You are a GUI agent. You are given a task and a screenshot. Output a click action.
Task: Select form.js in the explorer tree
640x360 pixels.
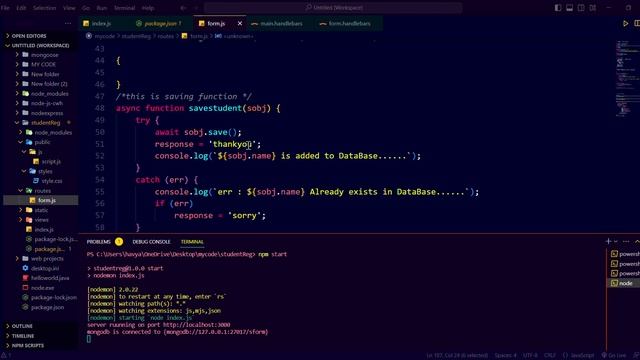tap(41, 200)
